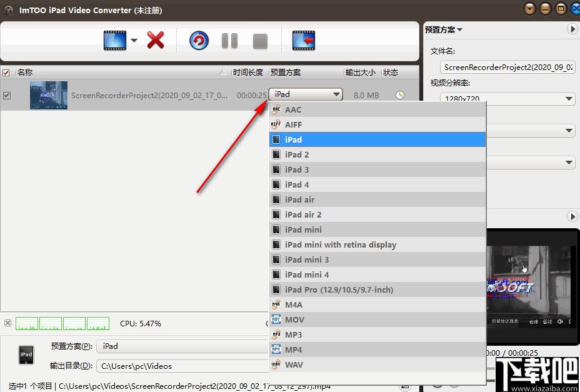Choose MP3 from the profile list
Viewport: 580px width, 392px height.
point(377,334)
